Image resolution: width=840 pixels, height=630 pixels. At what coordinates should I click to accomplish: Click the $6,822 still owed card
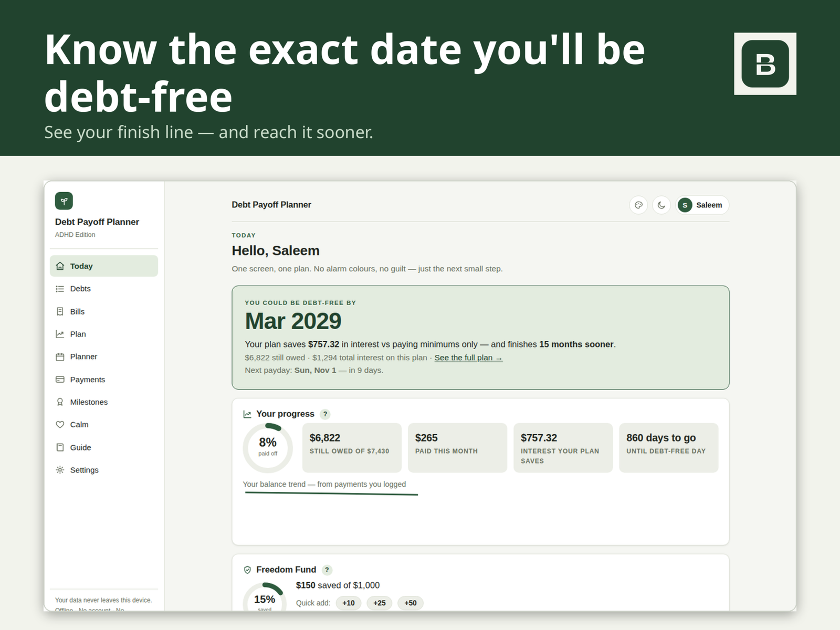click(x=352, y=448)
